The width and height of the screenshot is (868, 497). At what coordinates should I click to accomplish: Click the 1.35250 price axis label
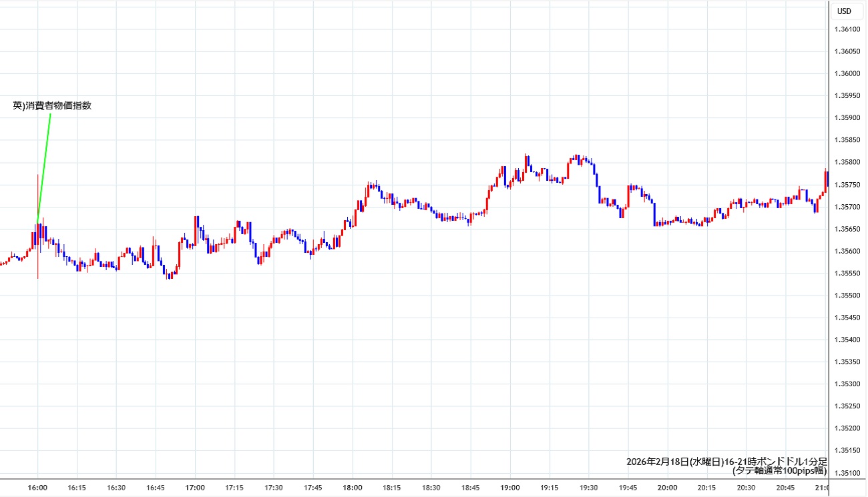(847, 406)
